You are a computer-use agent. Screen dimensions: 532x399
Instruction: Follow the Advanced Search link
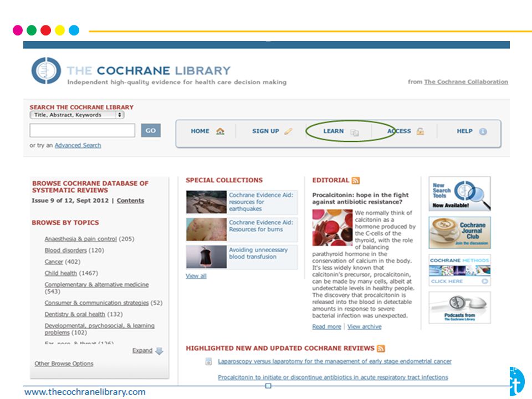pos(78,145)
